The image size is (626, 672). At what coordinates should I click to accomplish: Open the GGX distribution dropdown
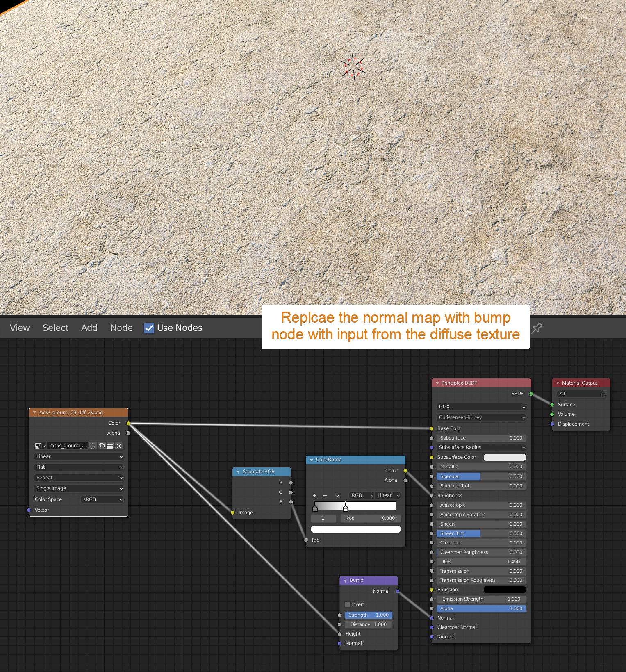pos(481,407)
